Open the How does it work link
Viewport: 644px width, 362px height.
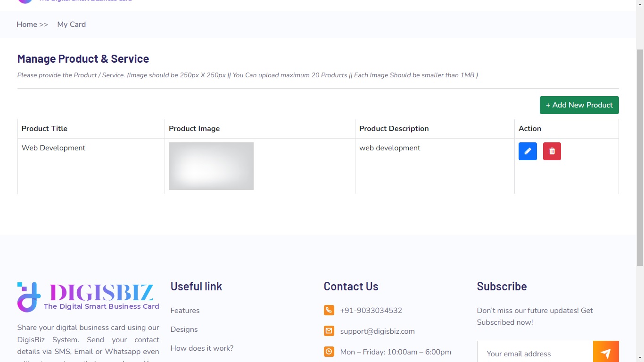pyautogui.click(x=202, y=348)
